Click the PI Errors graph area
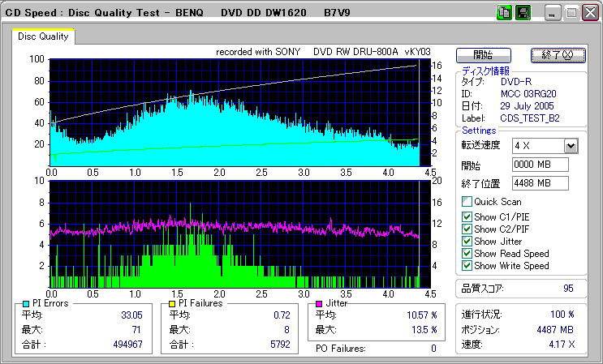This screenshot has width=603, height=364. [234, 112]
